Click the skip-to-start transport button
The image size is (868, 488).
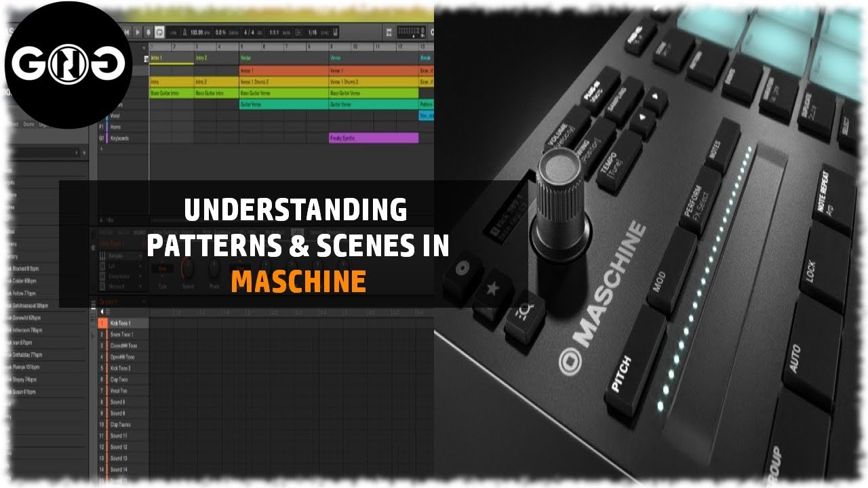click(127, 32)
